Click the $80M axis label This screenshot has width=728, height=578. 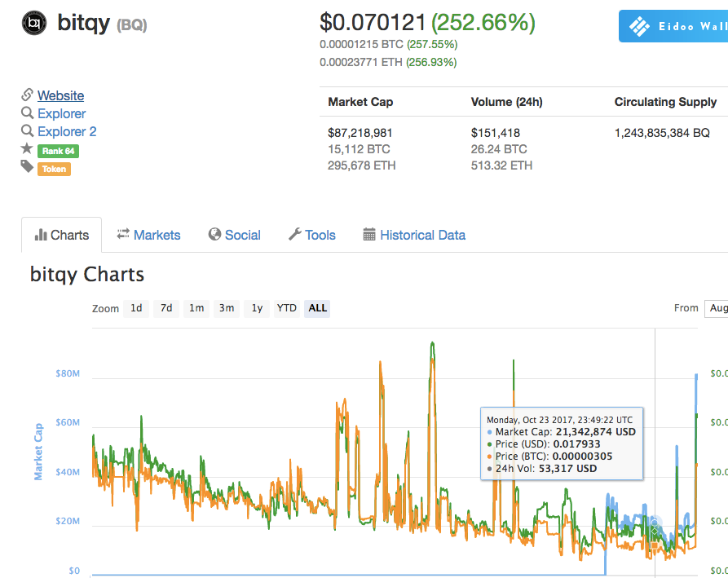click(x=68, y=373)
